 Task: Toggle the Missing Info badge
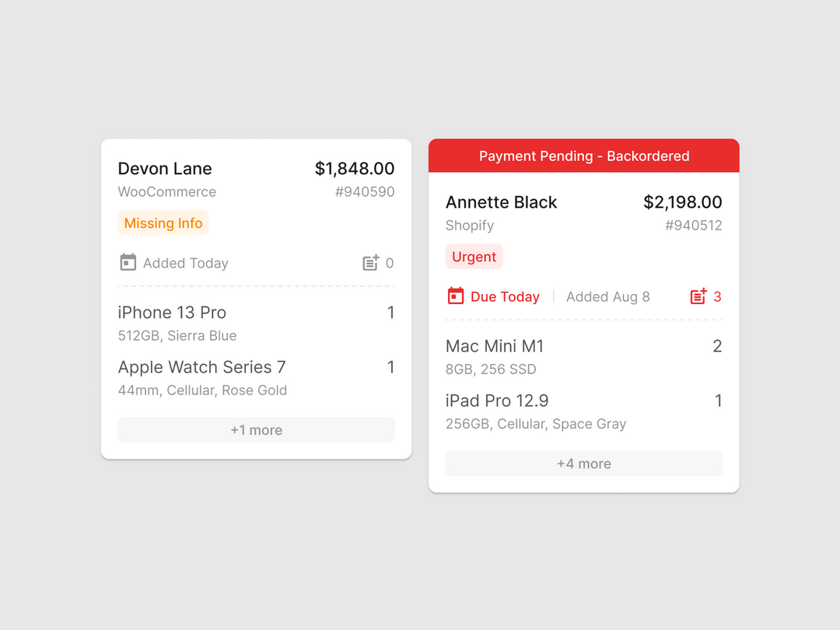(x=163, y=222)
